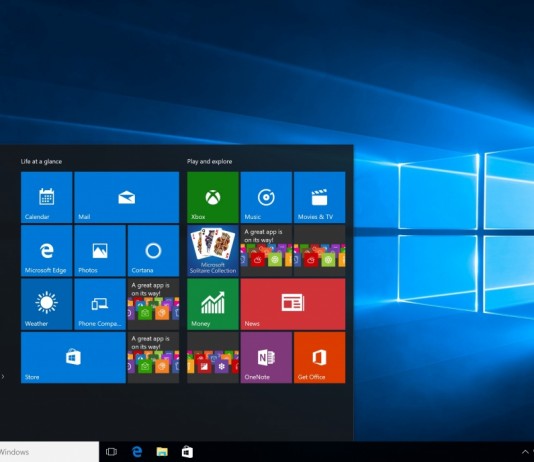The width and height of the screenshot is (534, 462).
Task: Open the Movies & TV tile
Action: (320, 197)
